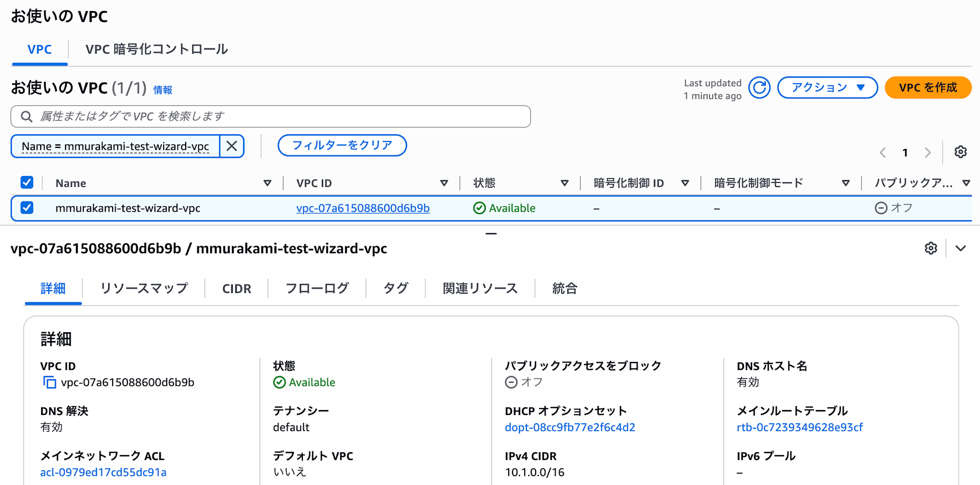Open the フローログ tab
The width and height of the screenshot is (980, 485).
click(x=317, y=289)
